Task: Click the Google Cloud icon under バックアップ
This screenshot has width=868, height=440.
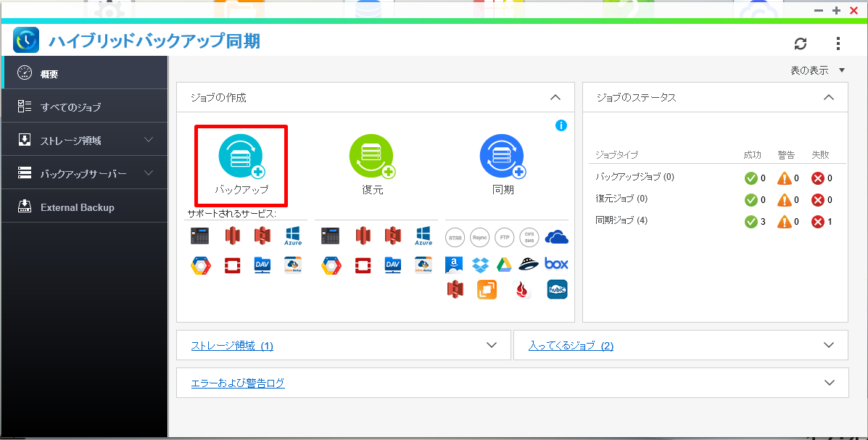Action: [200, 265]
